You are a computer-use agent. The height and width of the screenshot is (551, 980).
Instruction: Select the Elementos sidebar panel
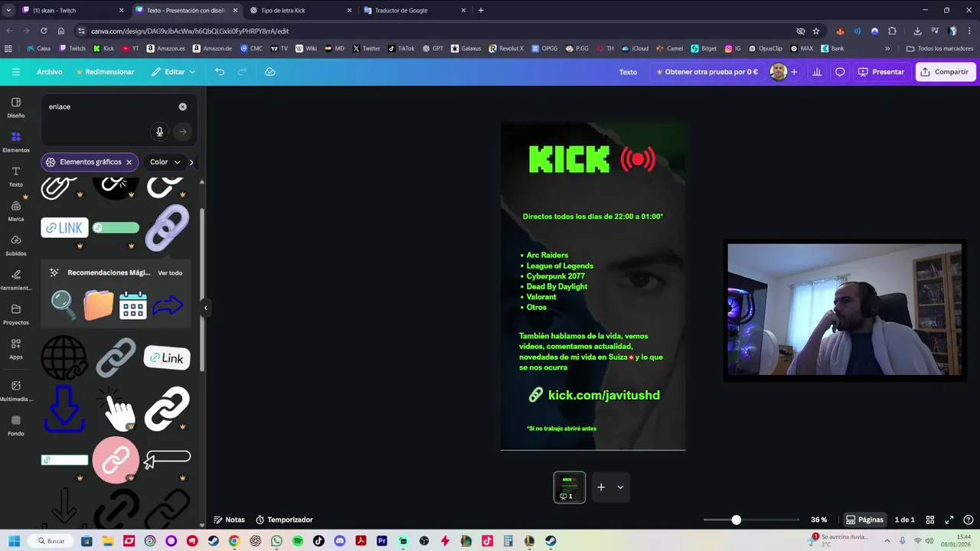[15, 142]
